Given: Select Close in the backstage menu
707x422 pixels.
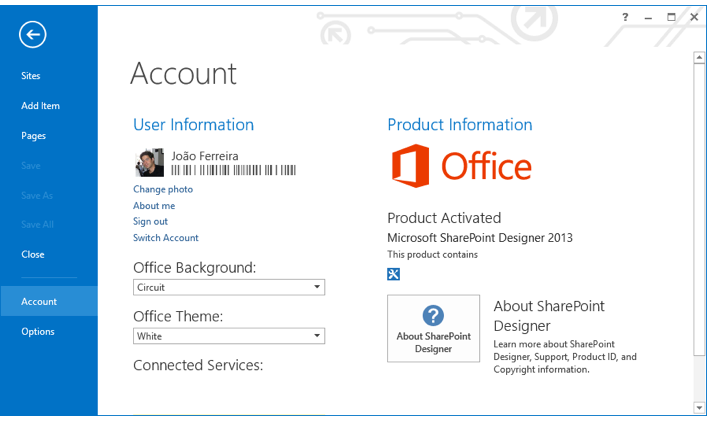Looking at the screenshot, I should coord(32,254).
